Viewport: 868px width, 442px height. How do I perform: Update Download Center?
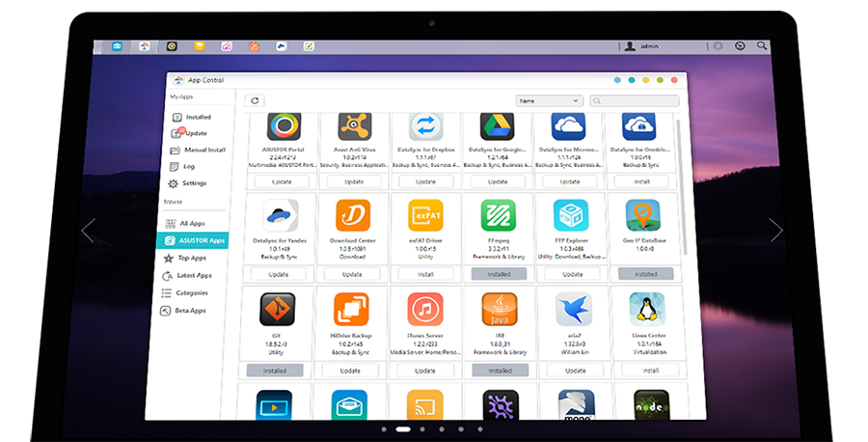click(352, 274)
